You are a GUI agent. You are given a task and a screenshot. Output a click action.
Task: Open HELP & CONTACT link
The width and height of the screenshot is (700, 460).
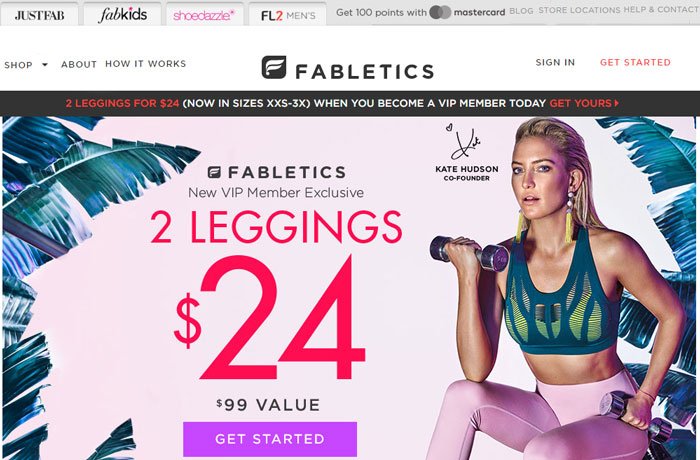[x=662, y=10]
